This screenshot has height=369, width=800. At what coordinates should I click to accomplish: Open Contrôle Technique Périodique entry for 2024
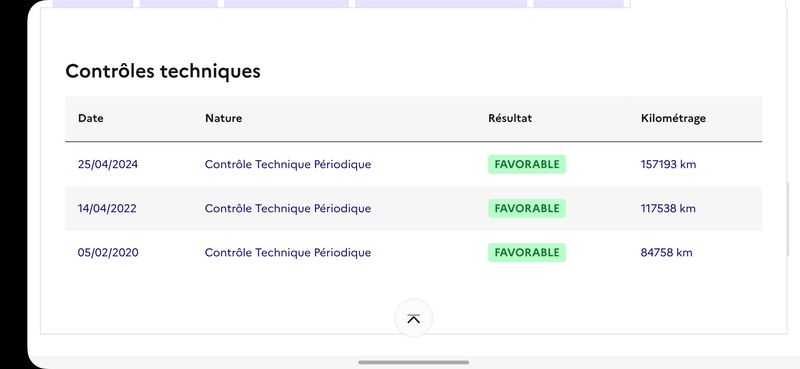tap(288, 164)
